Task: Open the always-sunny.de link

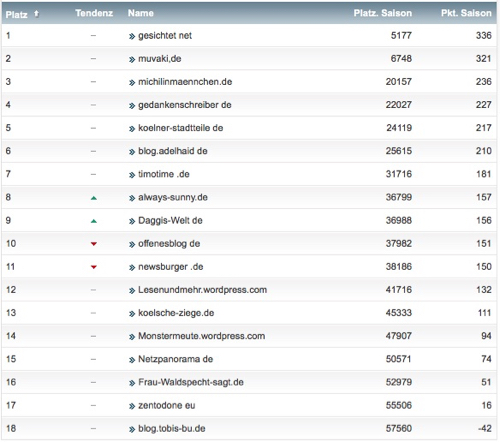Action: click(173, 197)
